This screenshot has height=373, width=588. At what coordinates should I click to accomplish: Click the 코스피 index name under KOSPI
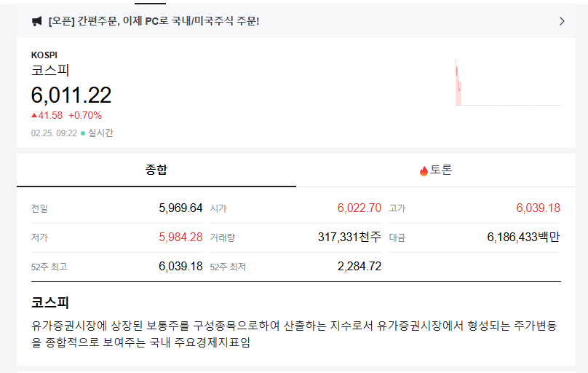(x=50, y=70)
